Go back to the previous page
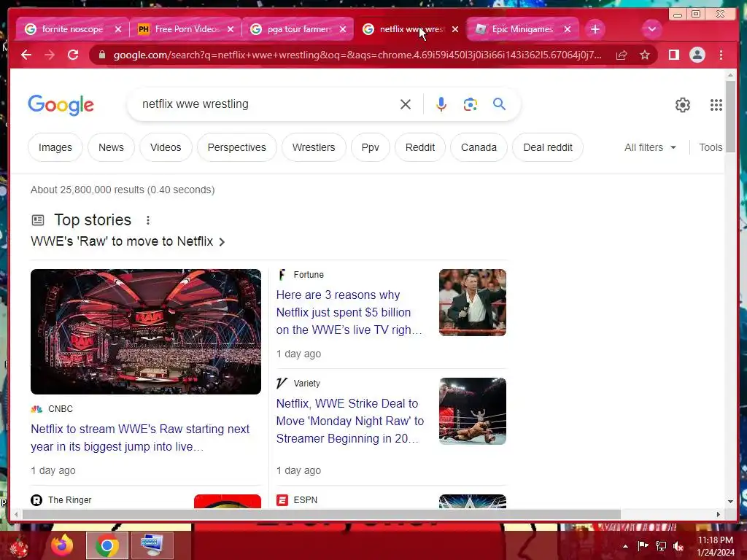 [x=26, y=55]
